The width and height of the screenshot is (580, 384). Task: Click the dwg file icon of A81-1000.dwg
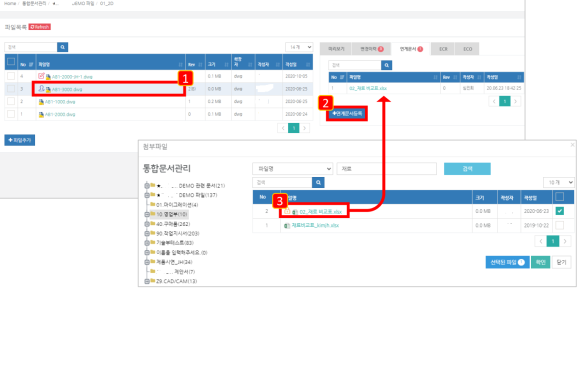[41, 102]
